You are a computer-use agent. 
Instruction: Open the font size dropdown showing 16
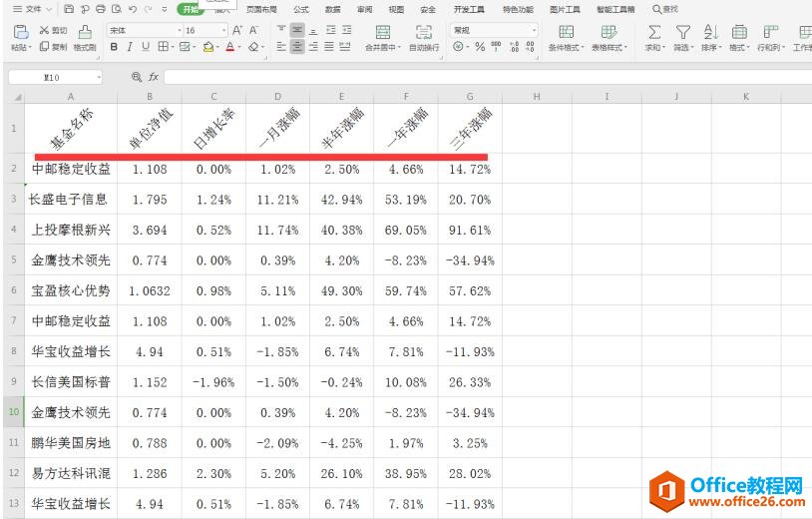coord(223,31)
